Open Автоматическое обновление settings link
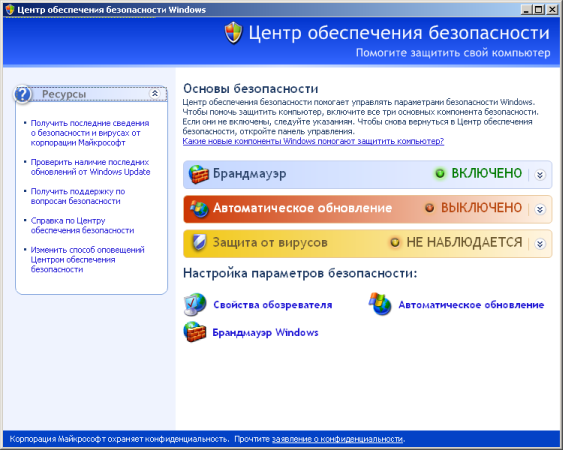Screen dimensions: 563x450 (x=471, y=305)
